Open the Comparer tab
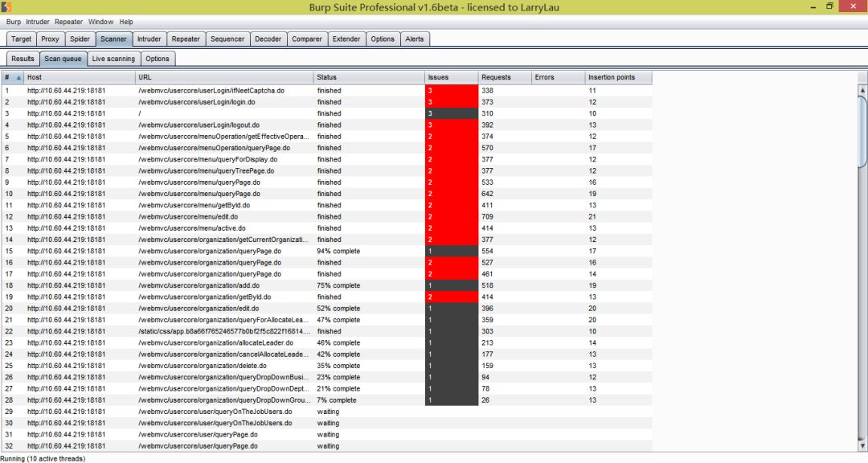 click(x=307, y=39)
